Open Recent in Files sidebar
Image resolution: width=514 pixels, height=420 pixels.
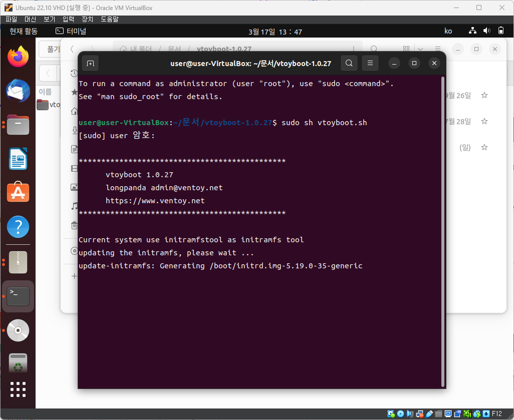coord(74,73)
